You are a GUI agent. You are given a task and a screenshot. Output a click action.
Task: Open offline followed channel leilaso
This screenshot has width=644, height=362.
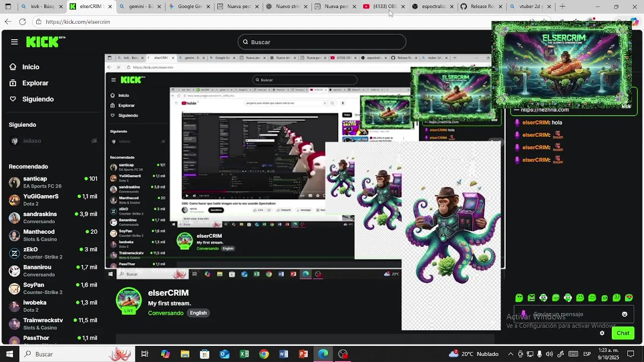[53, 141]
